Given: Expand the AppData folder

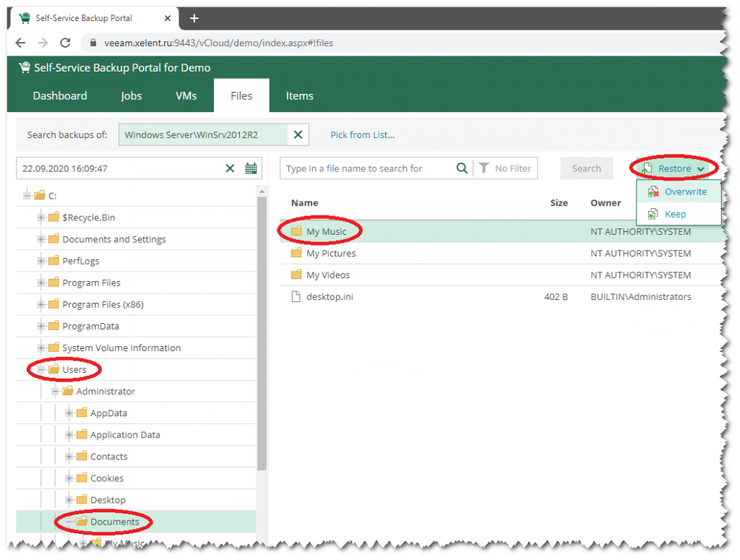Looking at the screenshot, I should [69, 413].
